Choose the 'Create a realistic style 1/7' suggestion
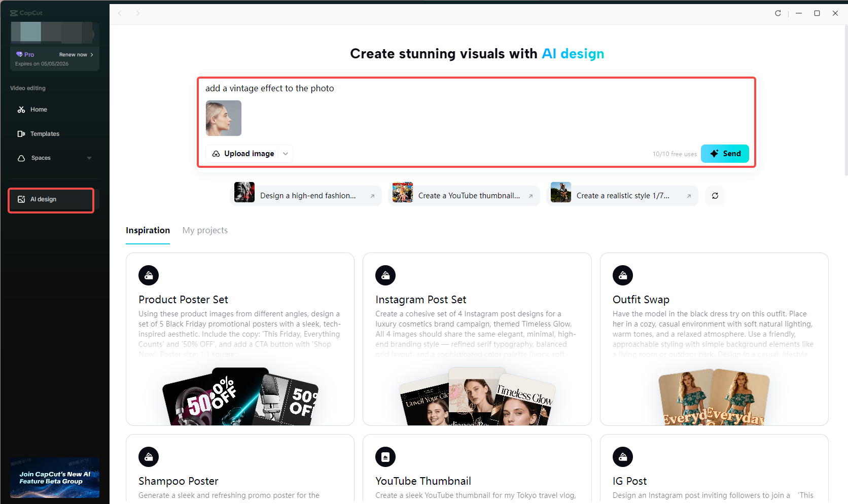Image resolution: width=848 pixels, height=504 pixels. (x=622, y=196)
